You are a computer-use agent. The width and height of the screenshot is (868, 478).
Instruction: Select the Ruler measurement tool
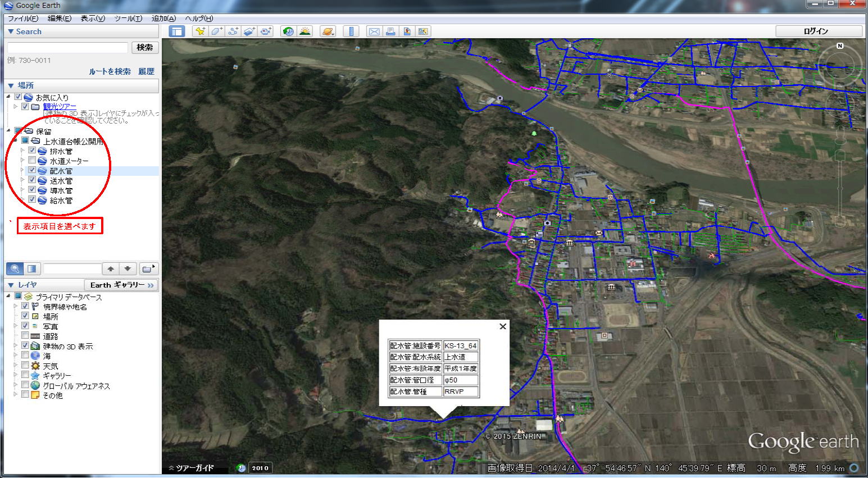click(x=351, y=31)
